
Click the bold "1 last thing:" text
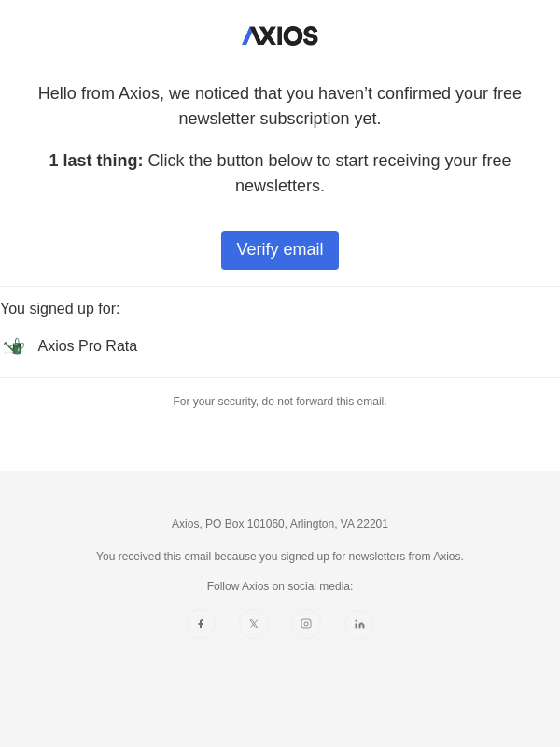[96, 161]
